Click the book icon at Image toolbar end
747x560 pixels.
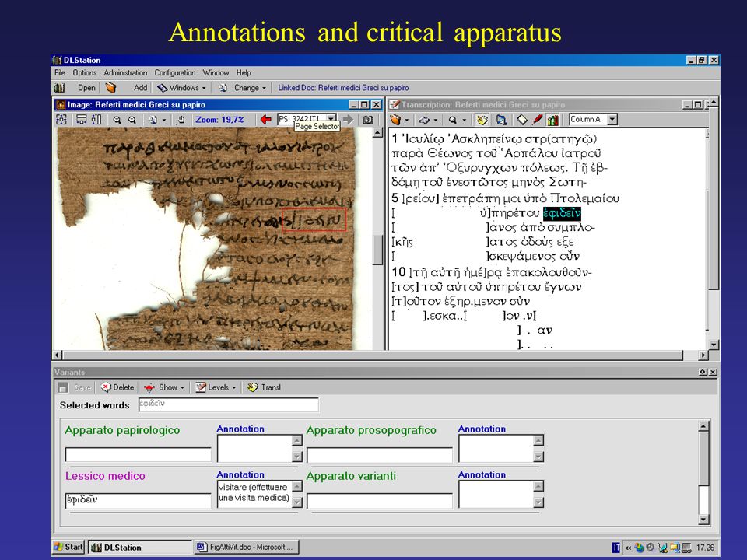[368, 120]
